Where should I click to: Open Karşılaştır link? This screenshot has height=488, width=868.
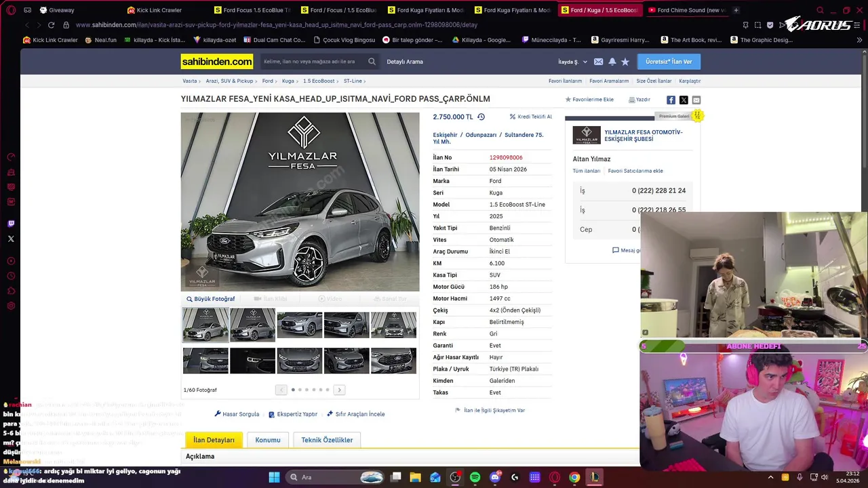tap(690, 81)
